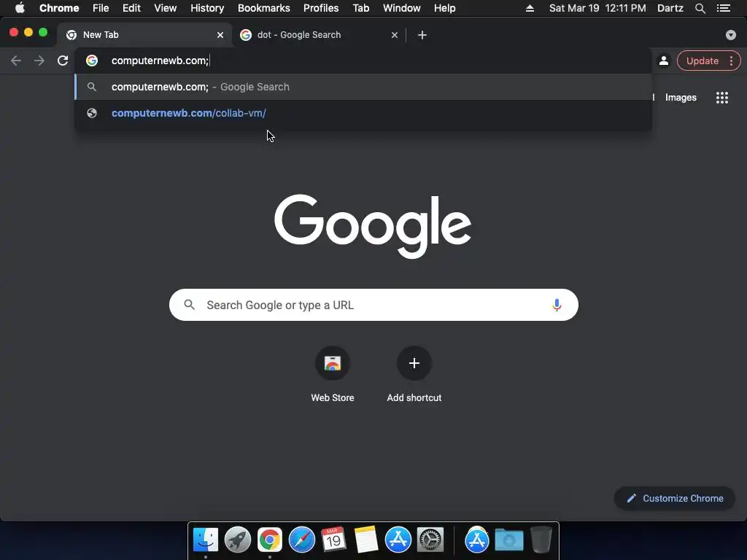This screenshot has height=560, width=747.
Task: Open System Preferences from the dock
Action: click(430, 540)
